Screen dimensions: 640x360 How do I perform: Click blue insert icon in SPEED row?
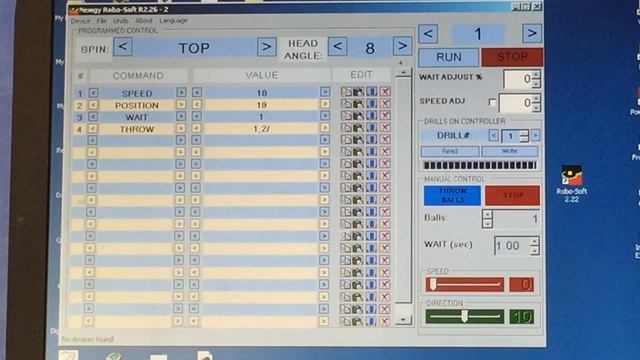371,92
